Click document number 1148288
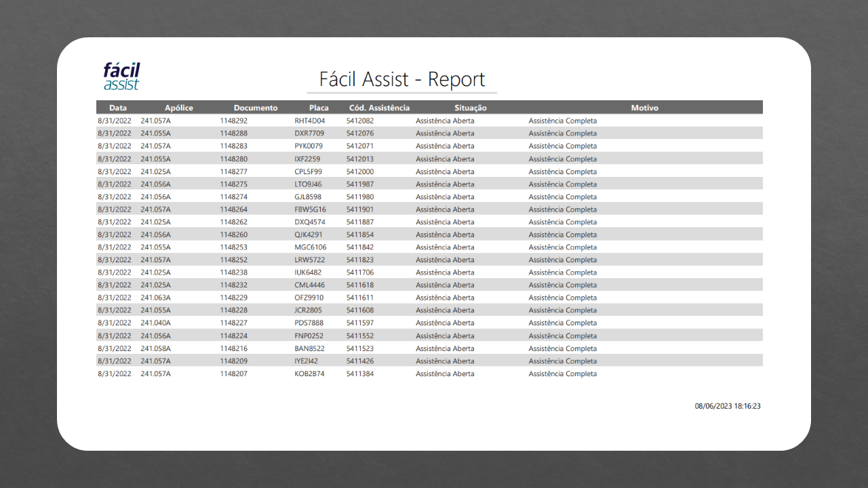Image resolution: width=868 pixels, height=488 pixels. coord(233,134)
